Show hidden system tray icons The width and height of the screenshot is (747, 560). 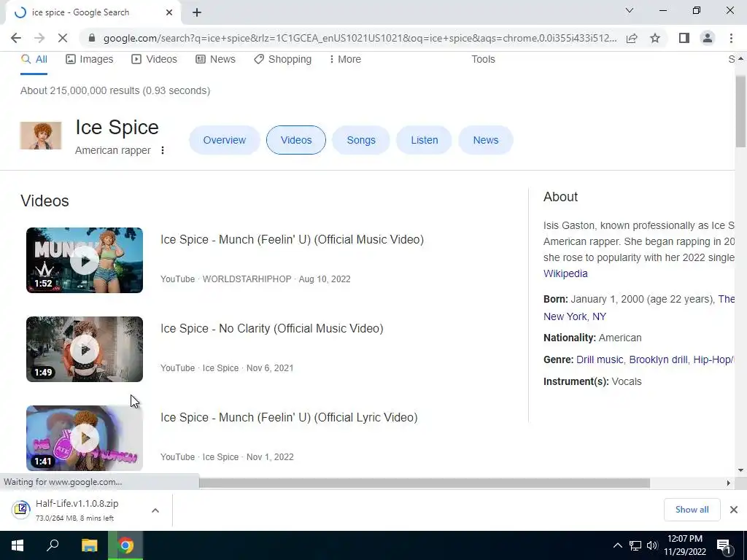coord(617,545)
